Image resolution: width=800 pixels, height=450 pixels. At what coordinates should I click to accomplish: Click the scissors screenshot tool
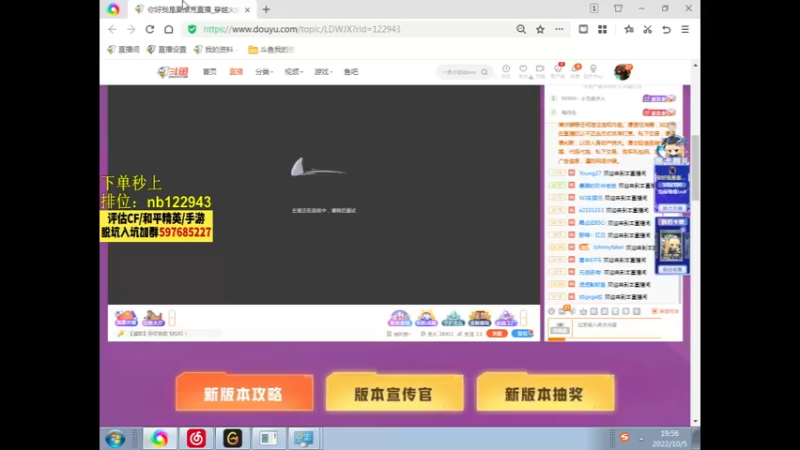pos(647,30)
